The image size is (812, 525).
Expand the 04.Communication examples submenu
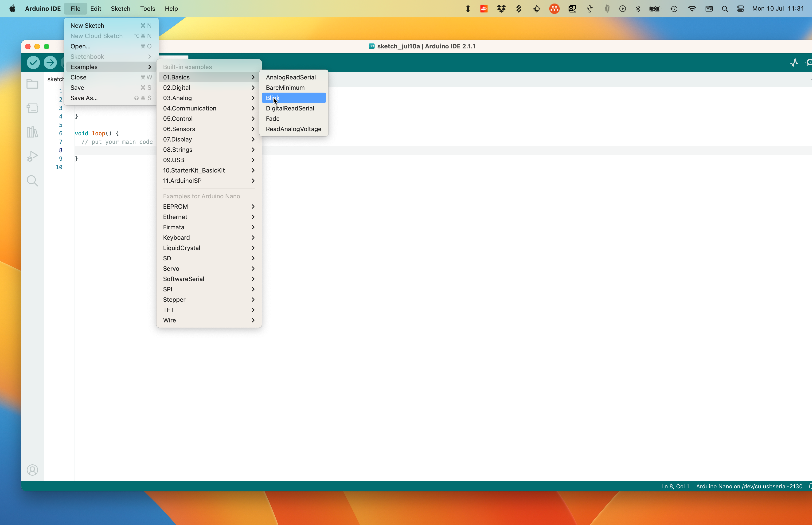tap(209, 108)
